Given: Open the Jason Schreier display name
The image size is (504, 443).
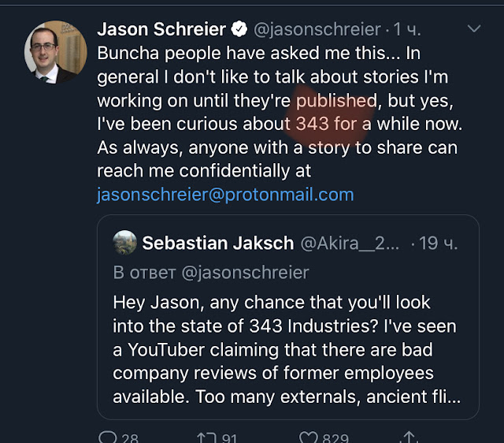Looking at the screenshot, I should [x=161, y=30].
